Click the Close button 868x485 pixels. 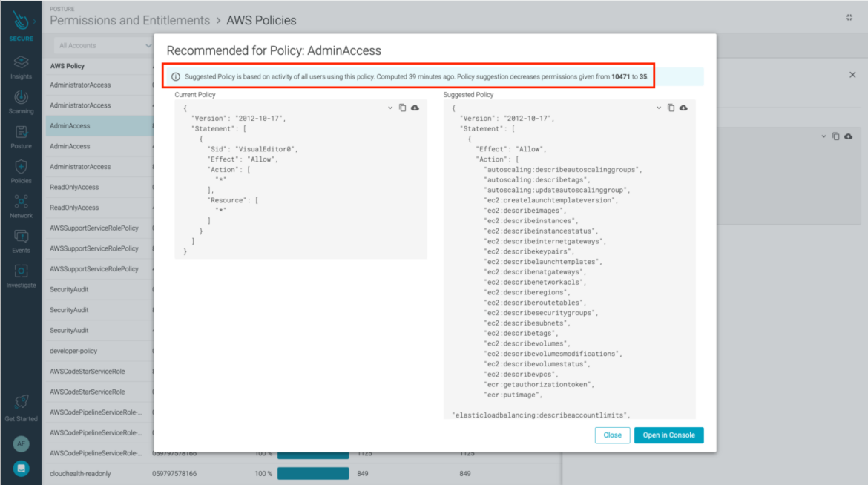(612, 435)
